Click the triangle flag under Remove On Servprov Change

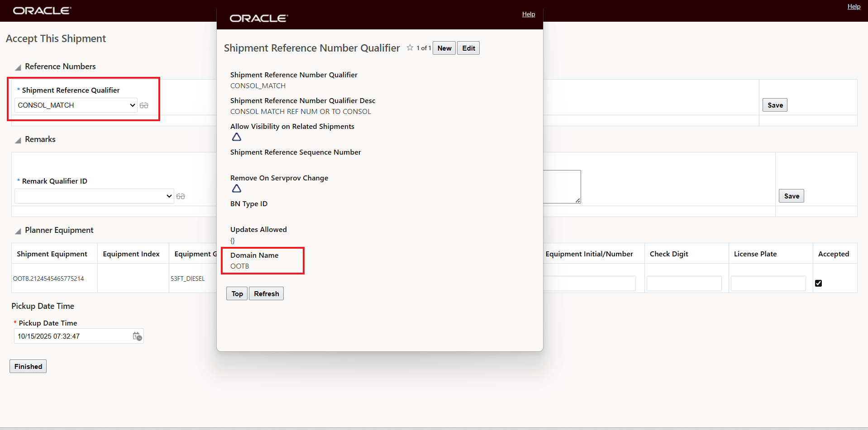coord(236,189)
